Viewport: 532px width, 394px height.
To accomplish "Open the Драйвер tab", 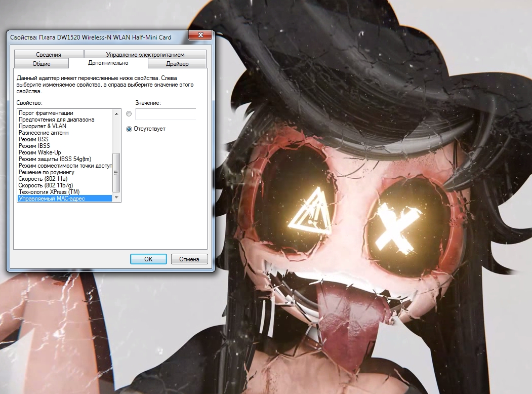I will (177, 64).
